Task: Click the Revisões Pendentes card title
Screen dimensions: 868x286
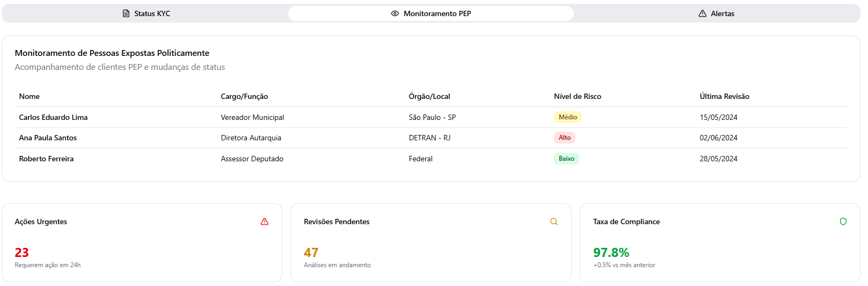Action: click(x=337, y=221)
